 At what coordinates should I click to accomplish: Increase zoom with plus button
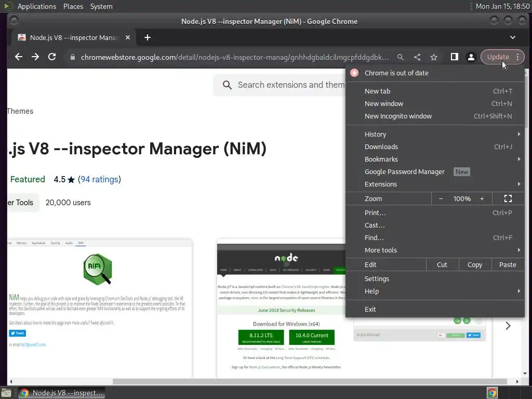coord(482,199)
